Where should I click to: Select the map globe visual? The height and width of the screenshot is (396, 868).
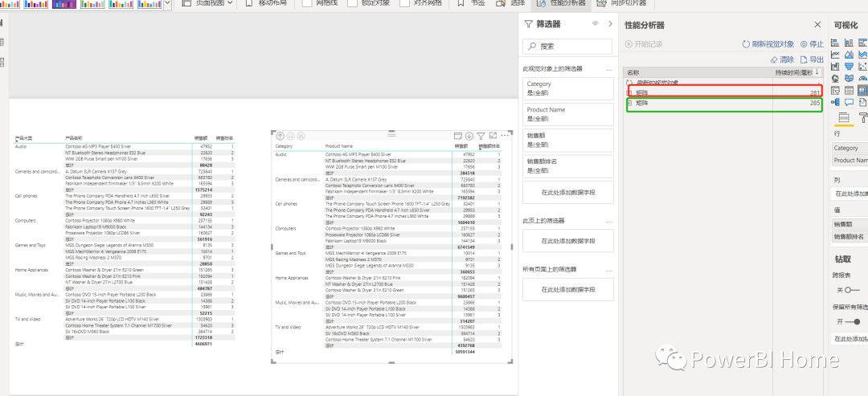pyautogui.click(x=835, y=79)
